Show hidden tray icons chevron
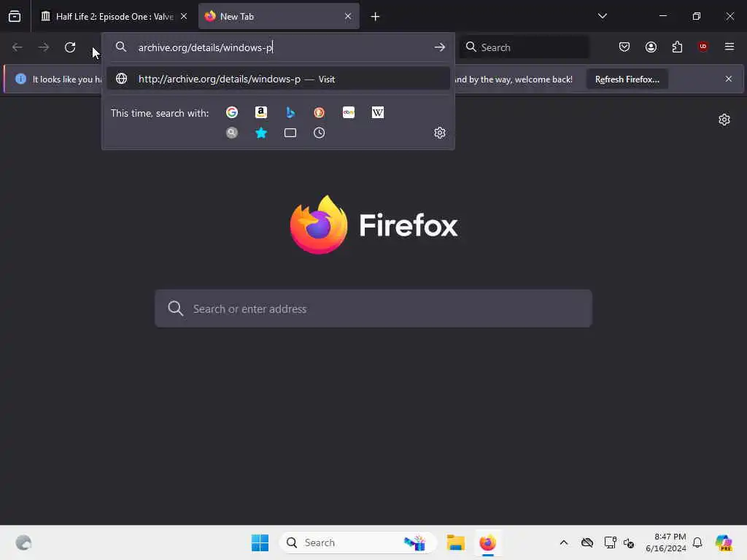The height and width of the screenshot is (560, 747). [x=564, y=542]
